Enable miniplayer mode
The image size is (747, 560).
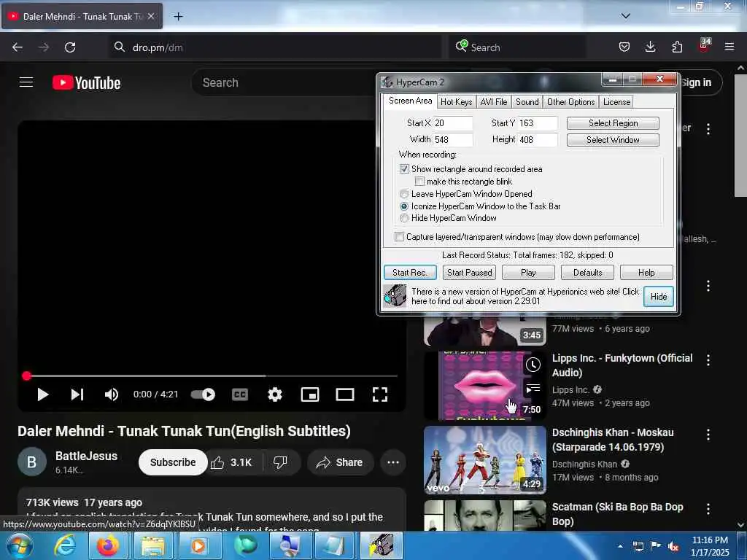point(310,394)
